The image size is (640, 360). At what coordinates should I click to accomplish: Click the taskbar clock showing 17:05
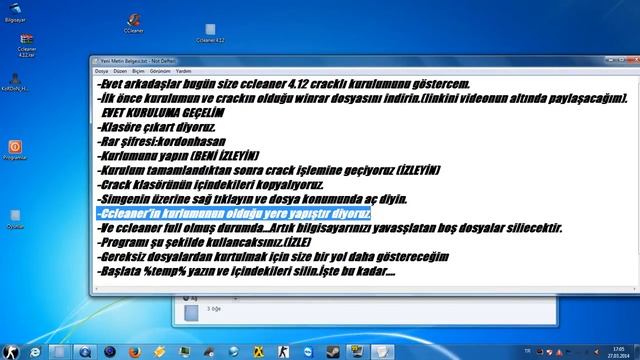tap(618, 352)
